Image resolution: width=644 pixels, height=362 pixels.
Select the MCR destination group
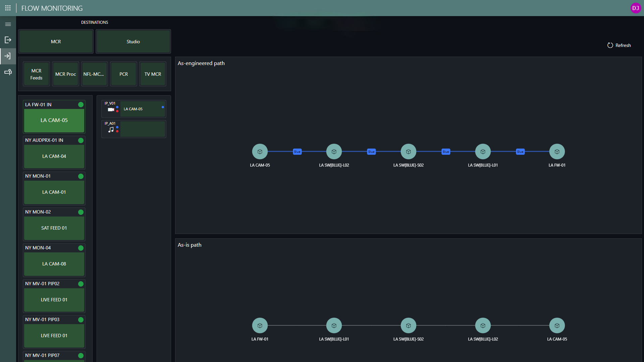click(x=56, y=42)
